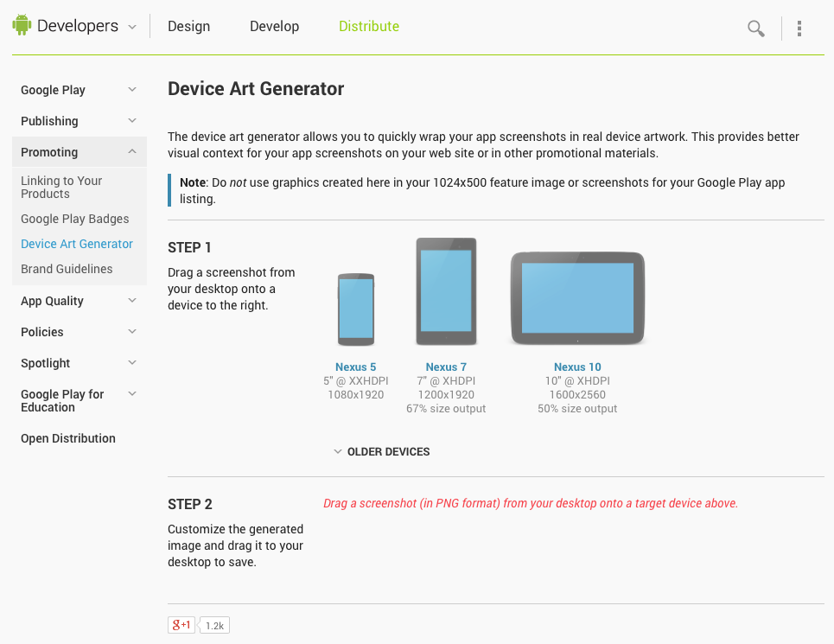Image resolution: width=834 pixels, height=644 pixels.
Task: Select Device Art Generator sidebar link
Action: 77,244
